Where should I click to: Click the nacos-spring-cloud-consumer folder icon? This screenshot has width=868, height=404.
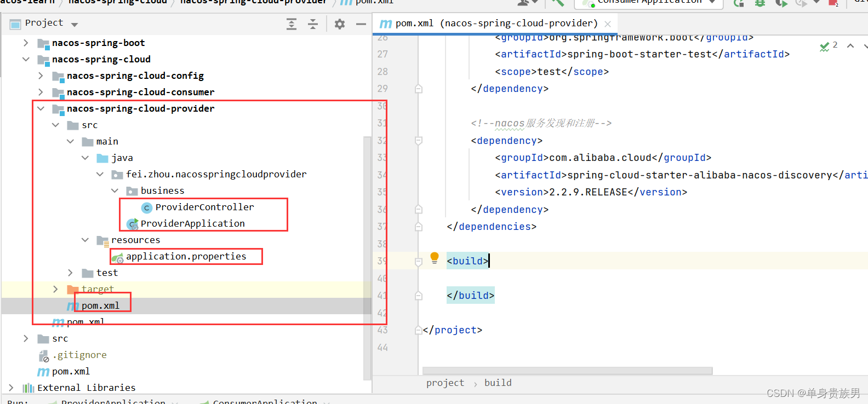point(58,93)
